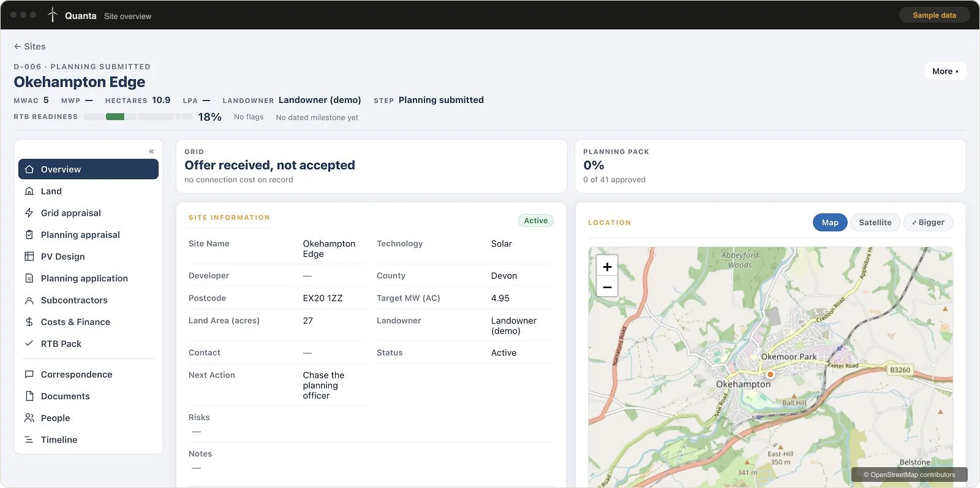Click the Costs & Finance dollar icon
980x488 pixels.
(29, 322)
